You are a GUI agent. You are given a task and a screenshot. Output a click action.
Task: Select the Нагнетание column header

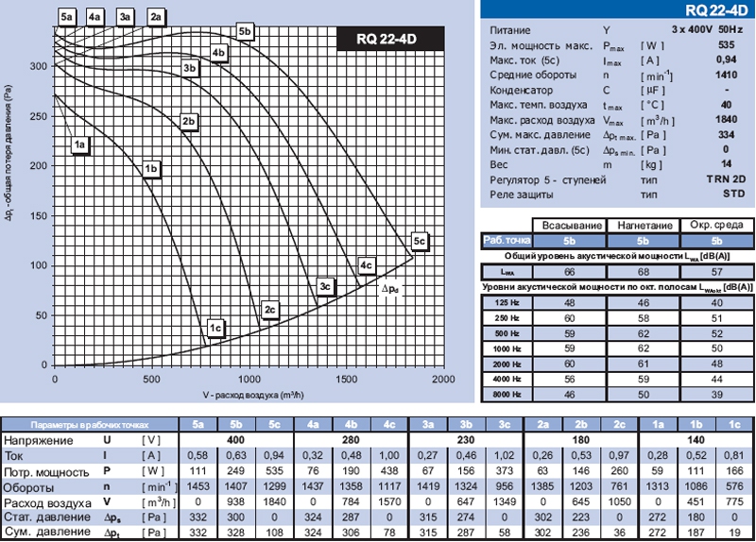(x=642, y=225)
